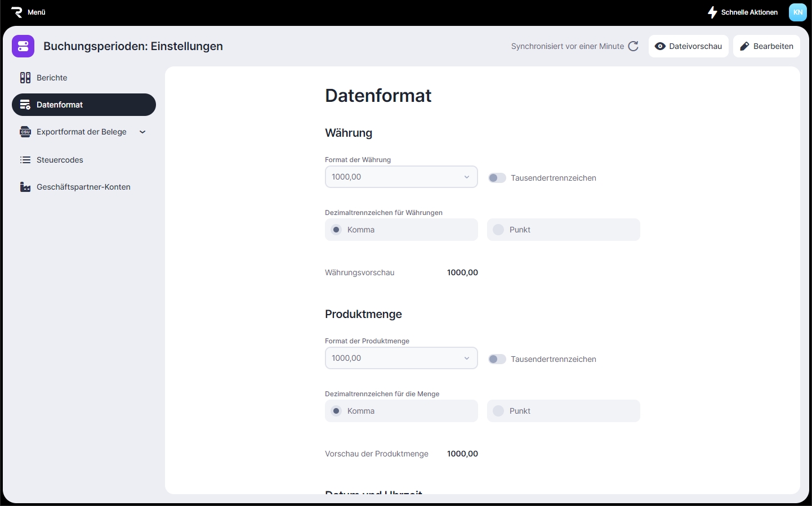Click the CSV Exportformat icon

click(25, 132)
